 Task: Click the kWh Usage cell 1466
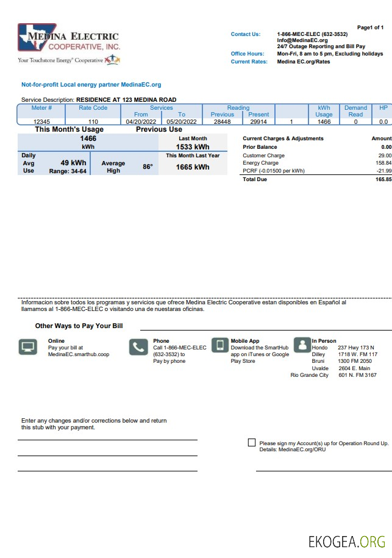click(324, 122)
